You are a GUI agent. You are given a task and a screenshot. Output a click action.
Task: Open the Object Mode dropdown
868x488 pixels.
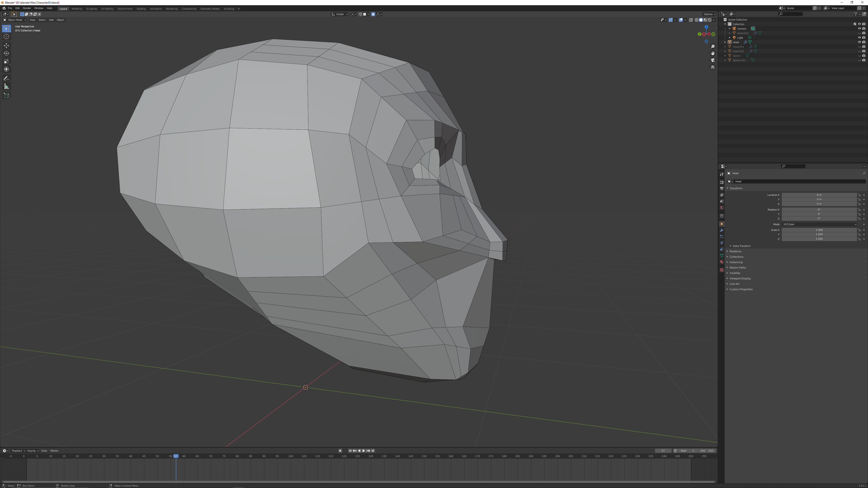(x=14, y=20)
